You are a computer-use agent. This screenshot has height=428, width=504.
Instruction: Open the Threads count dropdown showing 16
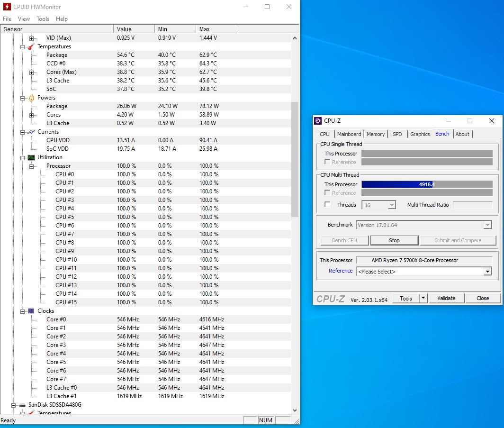[x=391, y=205]
